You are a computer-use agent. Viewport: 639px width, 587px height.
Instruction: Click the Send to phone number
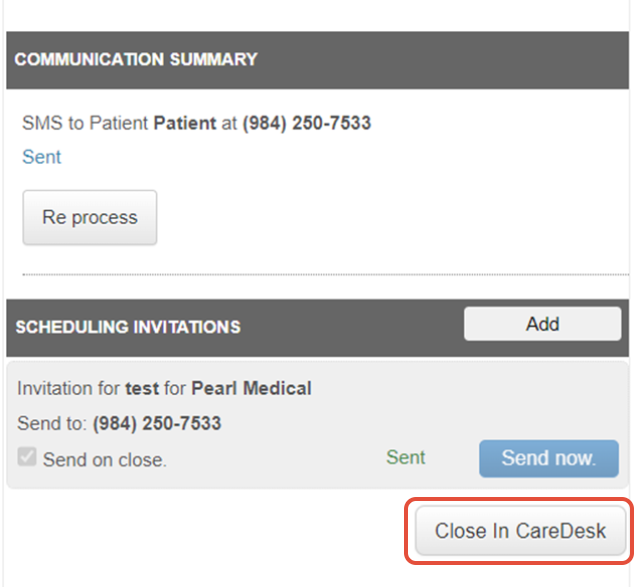click(x=157, y=424)
